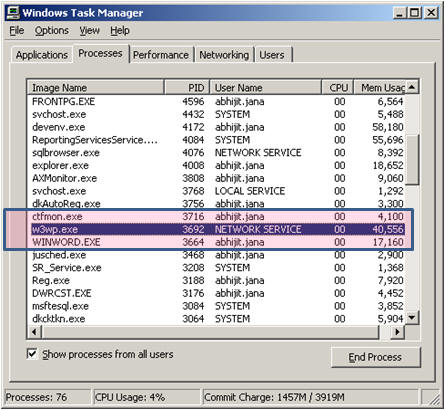Click the scroll down arrow in process list

(412, 318)
